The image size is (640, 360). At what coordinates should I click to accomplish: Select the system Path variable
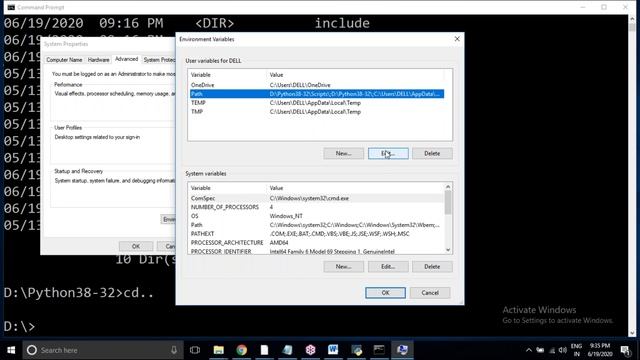point(317,225)
